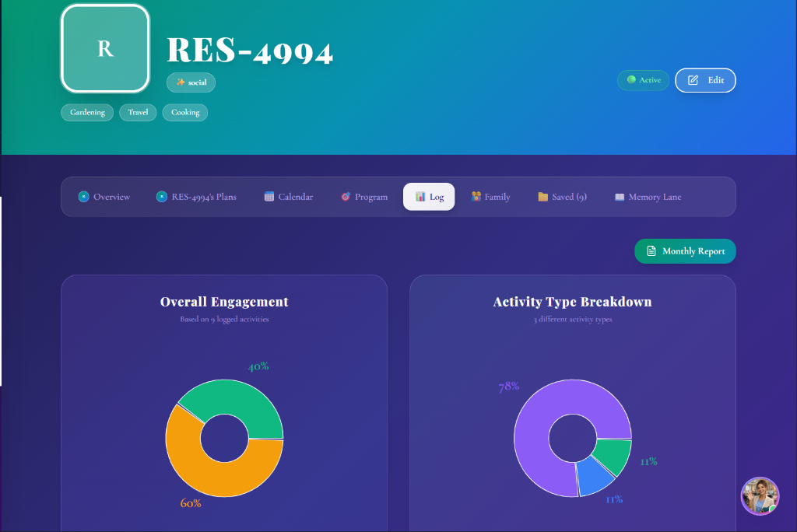The width and height of the screenshot is (797, 532).
Task: Select the Program tab
Action: click(x=364, y=197)
